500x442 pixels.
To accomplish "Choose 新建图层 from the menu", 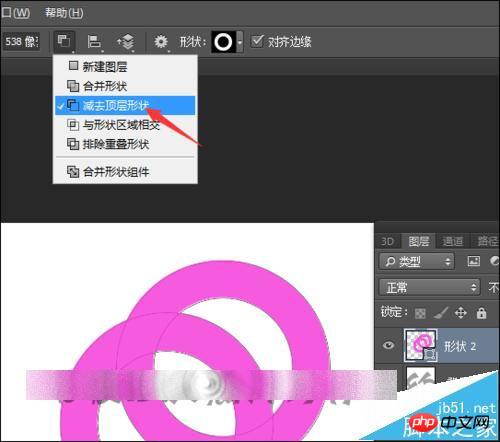I will tap(125, 66).
